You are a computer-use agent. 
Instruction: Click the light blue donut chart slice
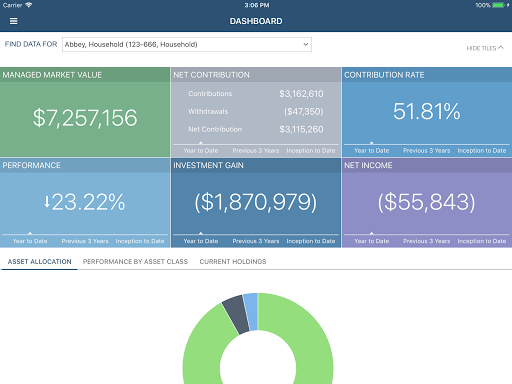pos(251,311)
